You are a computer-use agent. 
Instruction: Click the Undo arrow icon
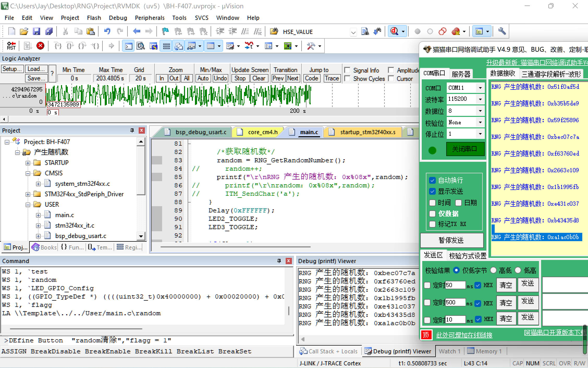(x=107, y=32)
